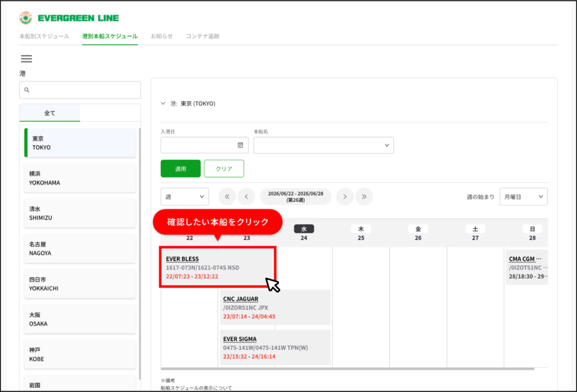Viewport: 577px width, 392px height.
Task: Switch to 本船別スケジュール tab
Action: tap(44, 36)
